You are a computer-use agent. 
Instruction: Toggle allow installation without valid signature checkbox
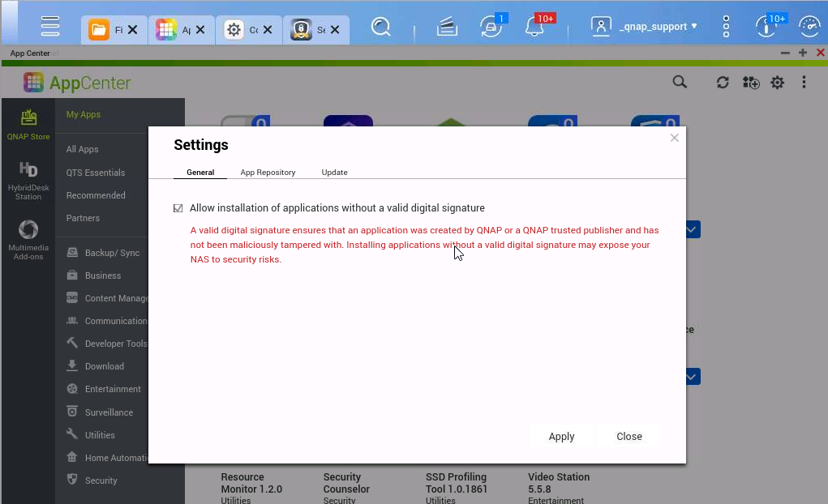coord(178,208)
